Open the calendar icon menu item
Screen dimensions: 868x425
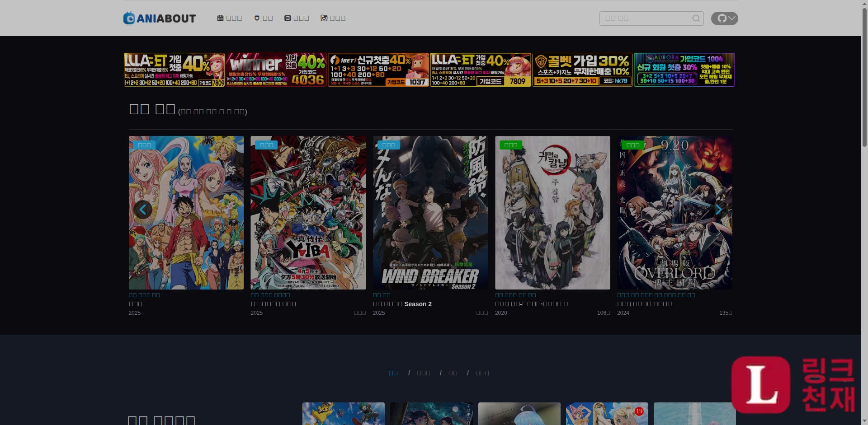tap(230, 18)
